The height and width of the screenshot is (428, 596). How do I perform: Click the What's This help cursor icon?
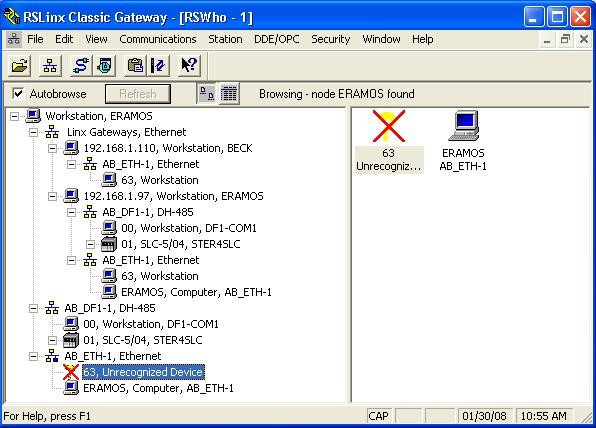click(189, 65)
